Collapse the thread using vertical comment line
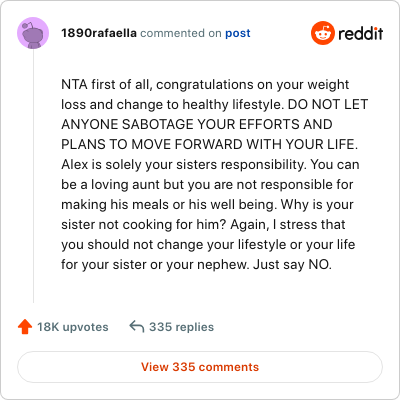 point(33,176)
